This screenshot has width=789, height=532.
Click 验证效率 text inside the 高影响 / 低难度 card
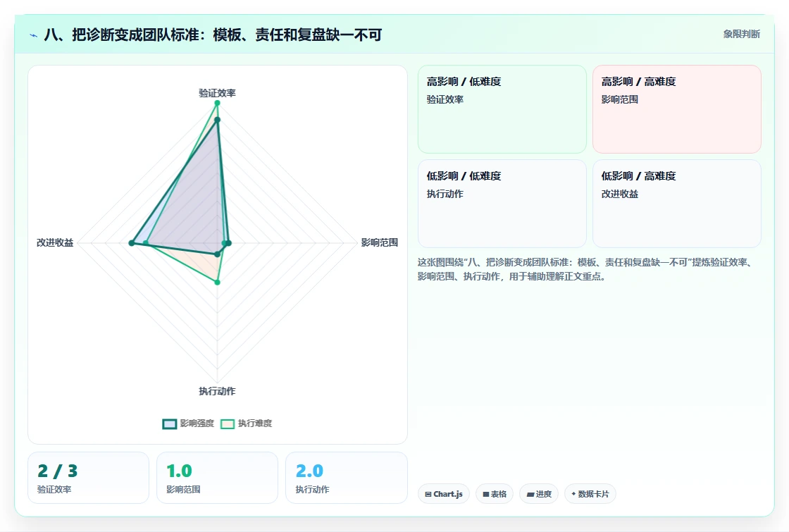coord(445,99)
